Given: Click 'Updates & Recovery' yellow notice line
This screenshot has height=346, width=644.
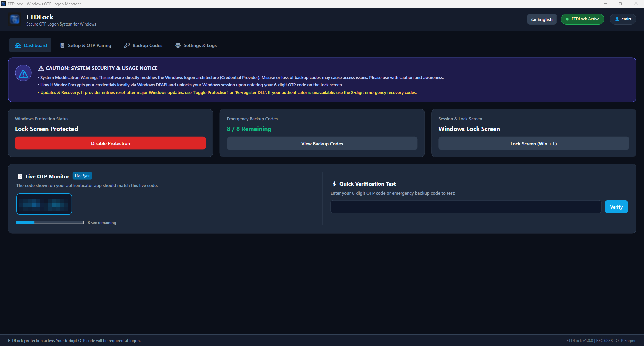Looking at the screenshot, I should click(227, 93).
